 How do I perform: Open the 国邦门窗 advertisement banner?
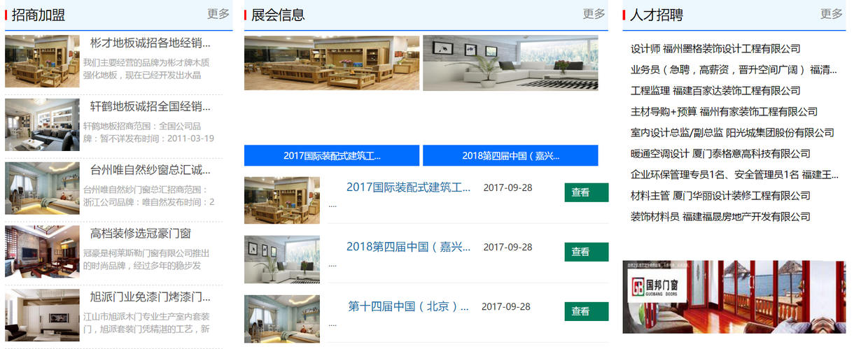734,297
